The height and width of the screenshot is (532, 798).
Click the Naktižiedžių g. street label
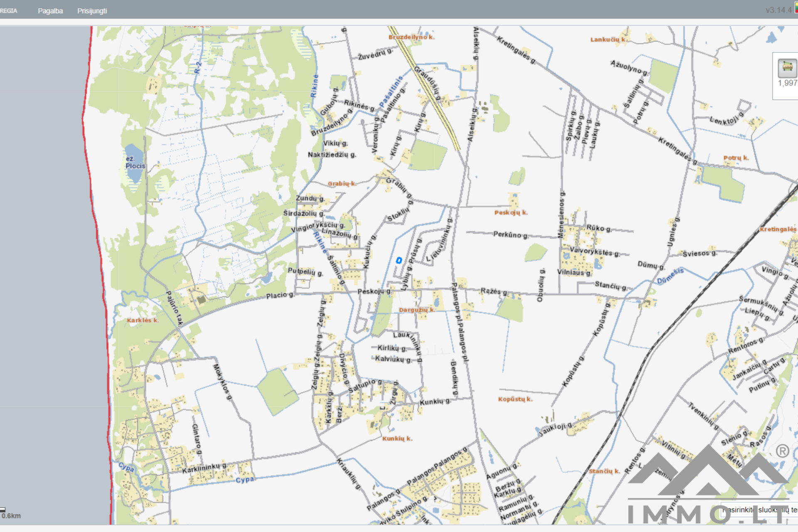pyautogui.click(x=332, y=155)
